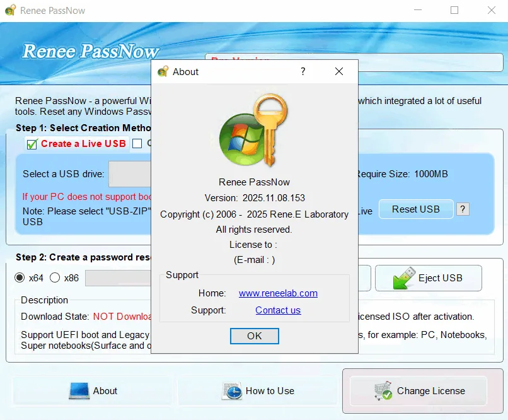Click the Version 2025.11.08.153 text
The image size is (508, 420).
coord(255,197)
